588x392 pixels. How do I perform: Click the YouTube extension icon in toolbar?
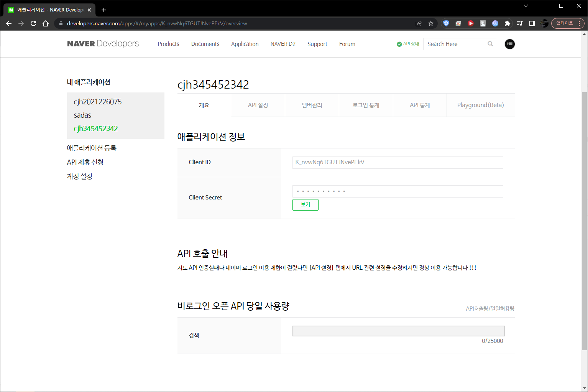coord(470,23)
